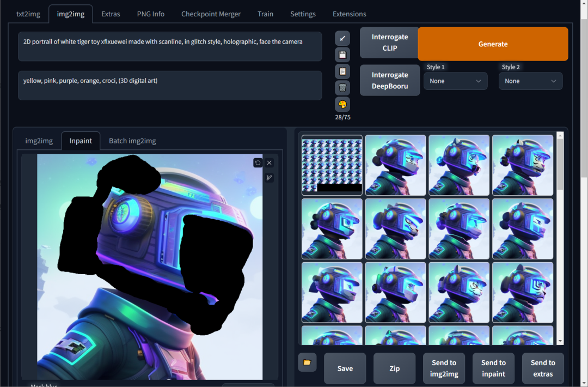
Task: Select the second thumbnail in the first gallery row
Action: click(x=396, y=165)
